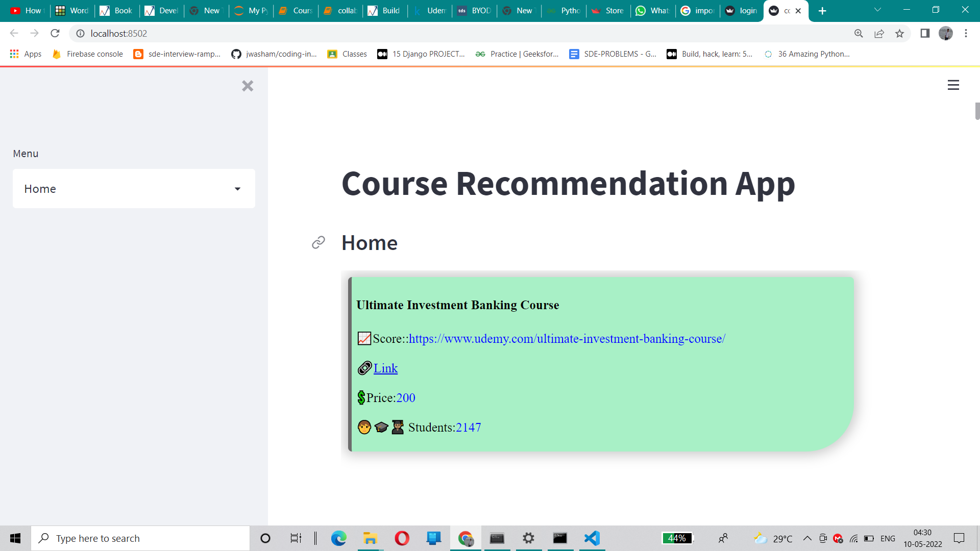This screenshot has width=980, height=551.
Task: Open the zoom magnifier in the address bar
Action: (x=859, y=33)
